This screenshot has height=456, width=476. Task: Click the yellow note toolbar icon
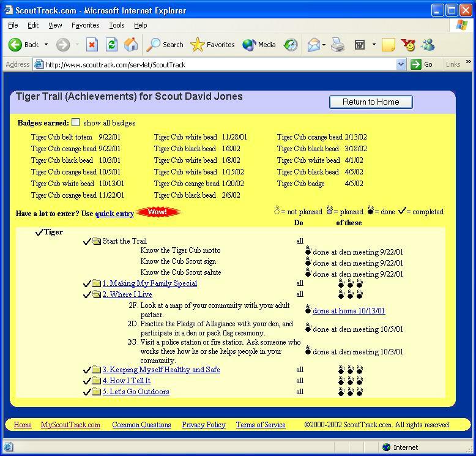388,45
